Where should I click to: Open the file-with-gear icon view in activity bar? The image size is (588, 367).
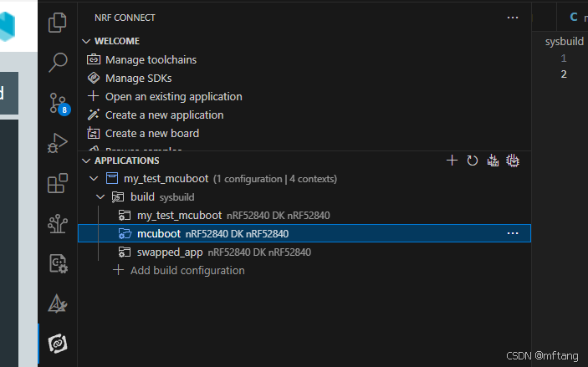click(x=58, y=263)
